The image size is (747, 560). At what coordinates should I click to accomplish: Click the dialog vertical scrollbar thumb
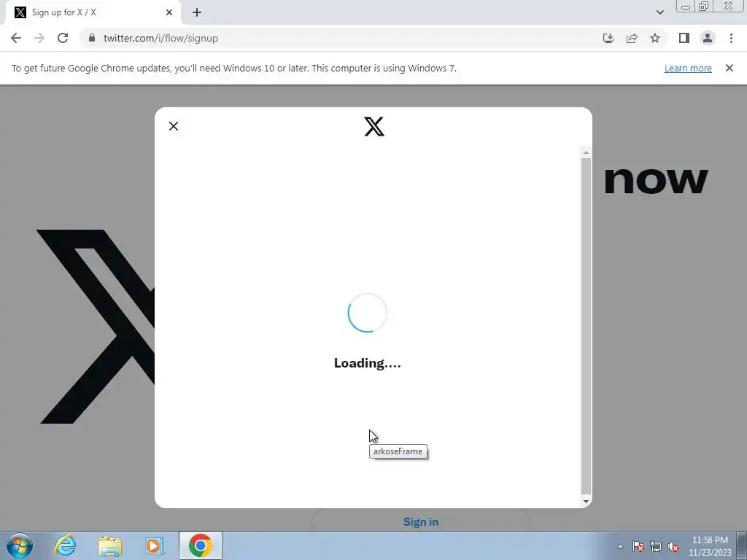(586, 326)
